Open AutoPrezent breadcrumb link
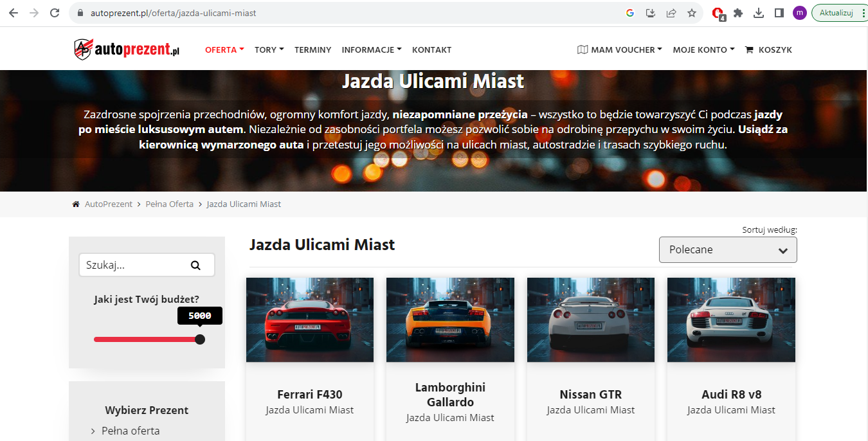Viewport: 868px width, 441px height. (x=109, y=204)
